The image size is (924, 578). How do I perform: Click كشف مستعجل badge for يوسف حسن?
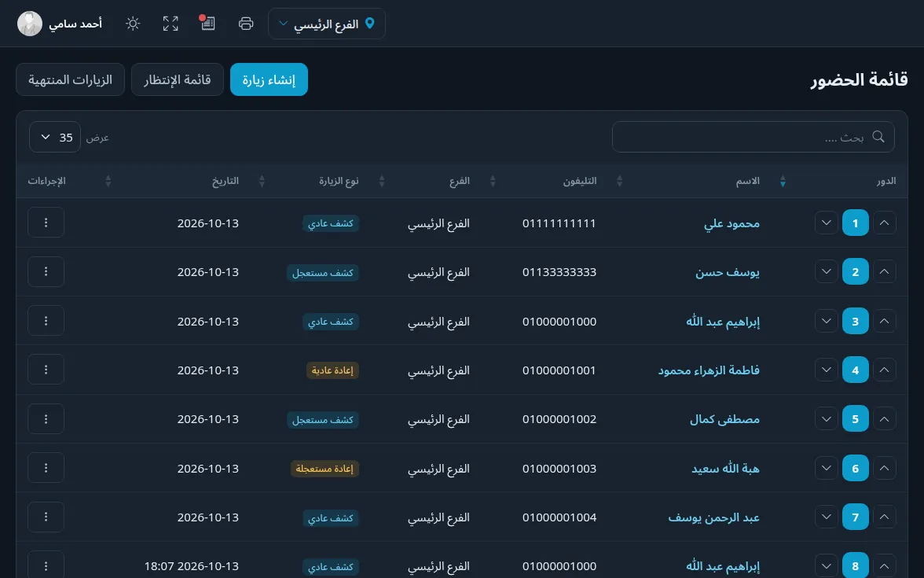click(x=323, y=272)
